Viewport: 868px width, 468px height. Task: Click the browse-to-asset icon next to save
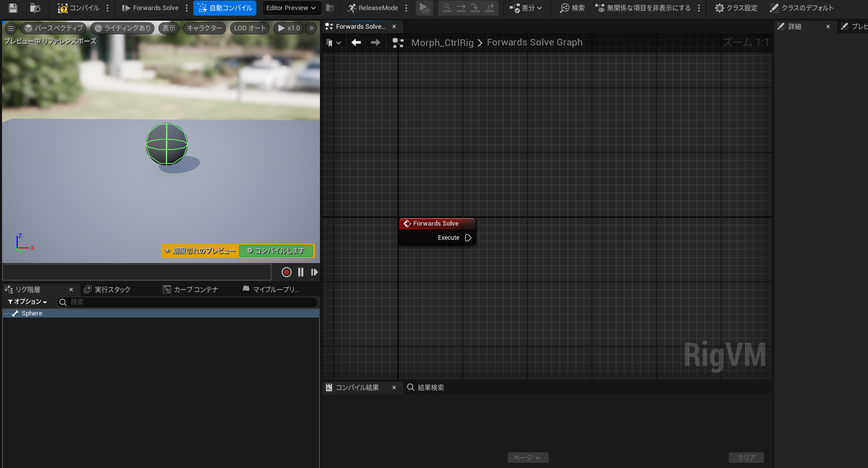point(34,8)
